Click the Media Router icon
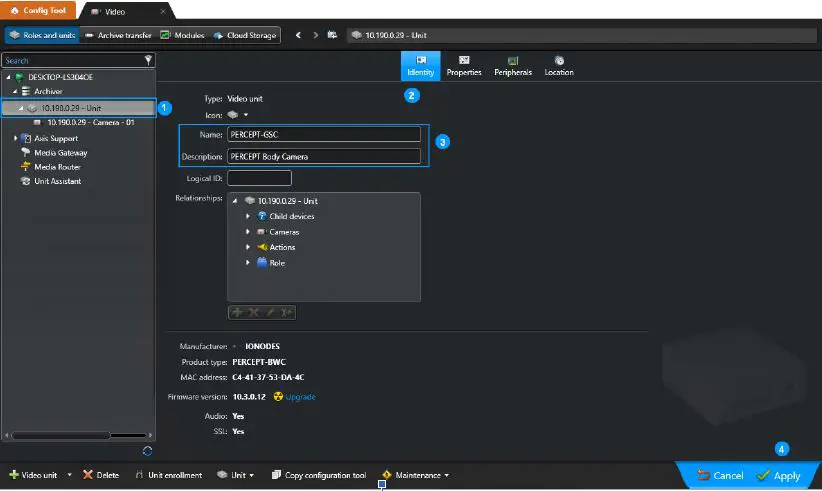The height and width of the screenshot is (491, 822). [25, 167]
